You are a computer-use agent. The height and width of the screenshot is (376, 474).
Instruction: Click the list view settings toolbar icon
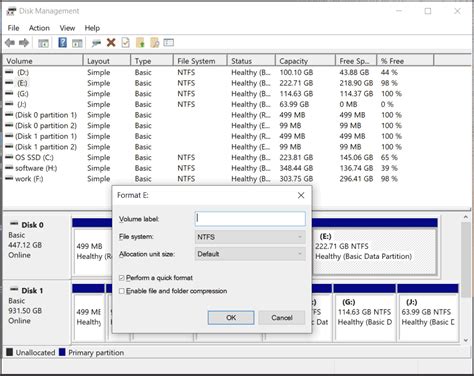(x=169, y=42)
